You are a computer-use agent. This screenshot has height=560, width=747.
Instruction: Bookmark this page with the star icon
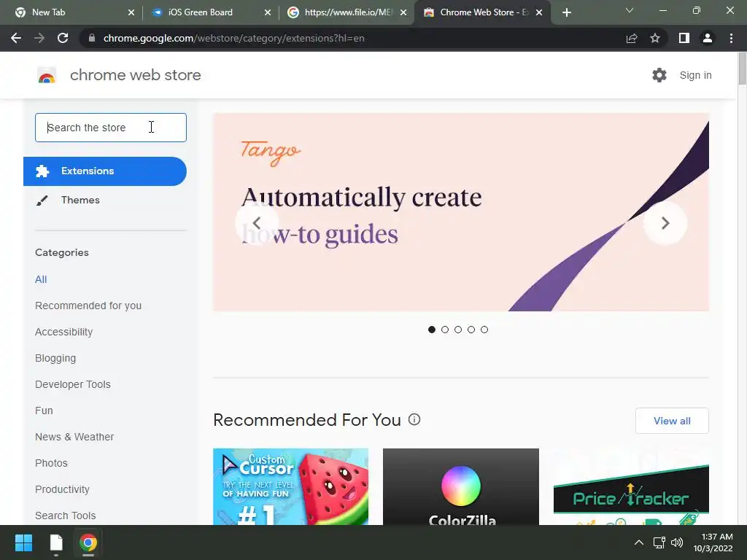[x=655, y=38]
